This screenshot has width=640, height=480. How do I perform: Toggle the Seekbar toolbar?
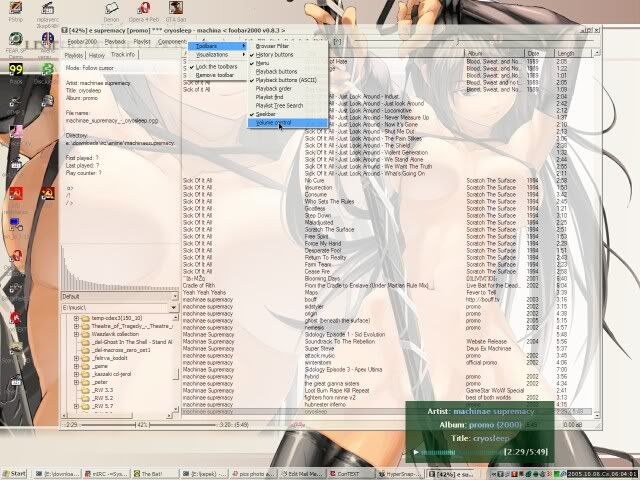pyautogui.click(x=288, y=114)
